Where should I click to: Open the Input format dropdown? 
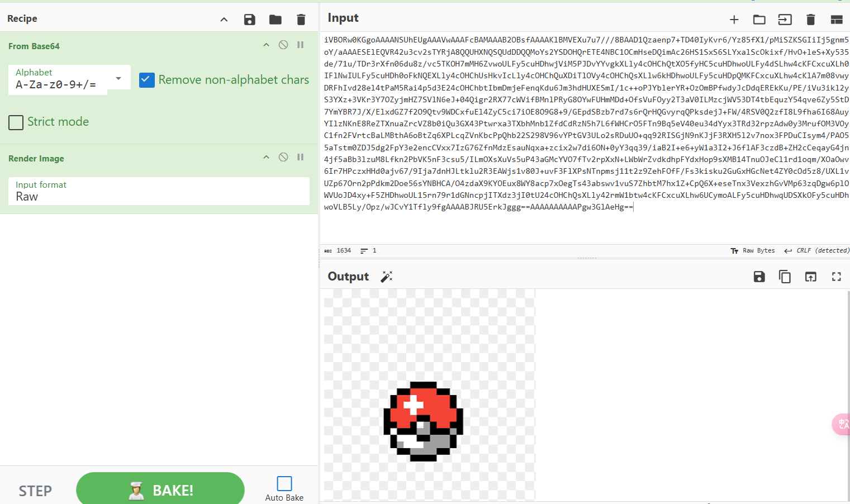[x=159, y=193]
